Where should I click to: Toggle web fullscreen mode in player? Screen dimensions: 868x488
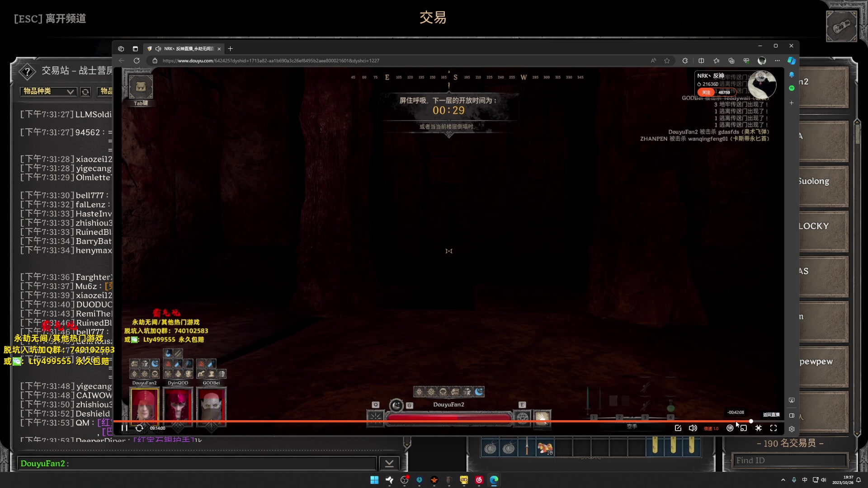point(759,428)
